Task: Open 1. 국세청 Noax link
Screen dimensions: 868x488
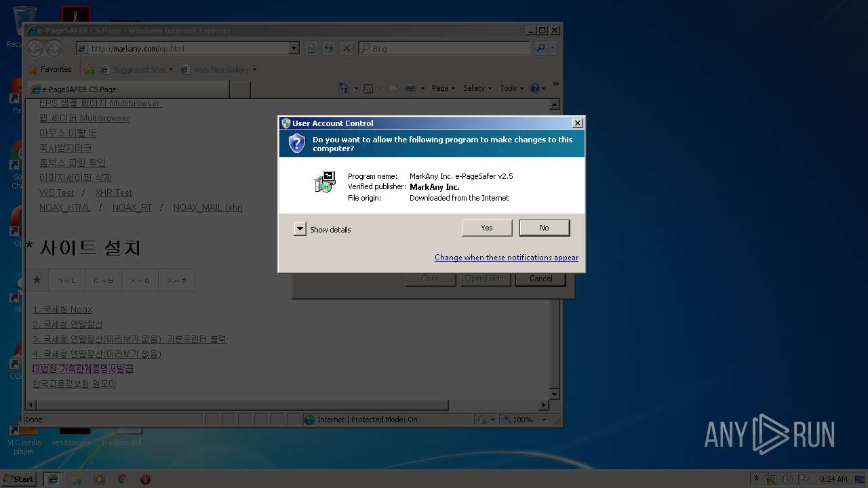Action: (x=62, y=309)
